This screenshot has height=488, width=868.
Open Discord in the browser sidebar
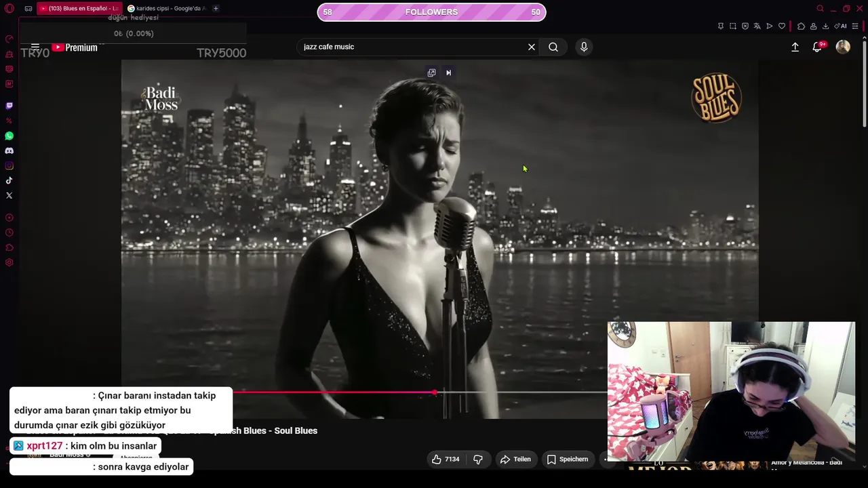click(x=9, y=150)
